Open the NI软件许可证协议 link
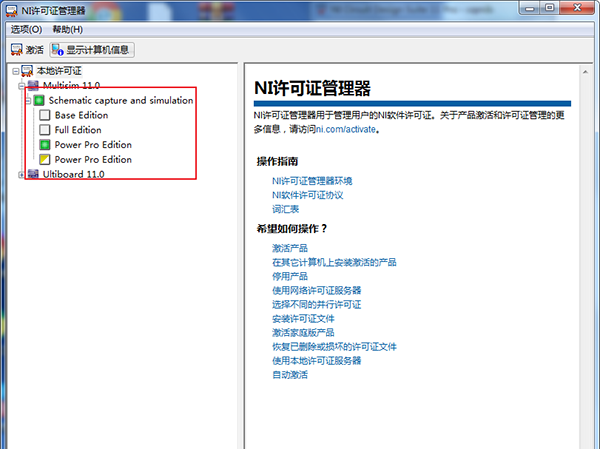 308,195
